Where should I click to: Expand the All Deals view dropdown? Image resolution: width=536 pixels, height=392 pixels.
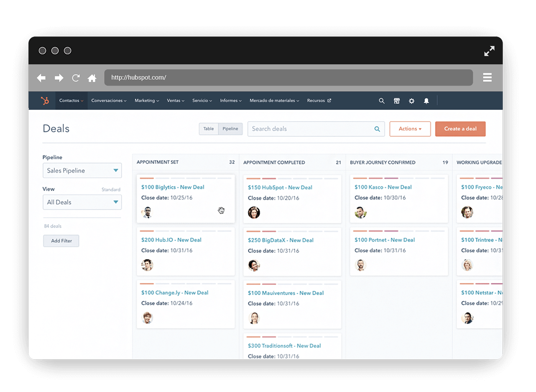pyautogui.click(x=82, y=202)
